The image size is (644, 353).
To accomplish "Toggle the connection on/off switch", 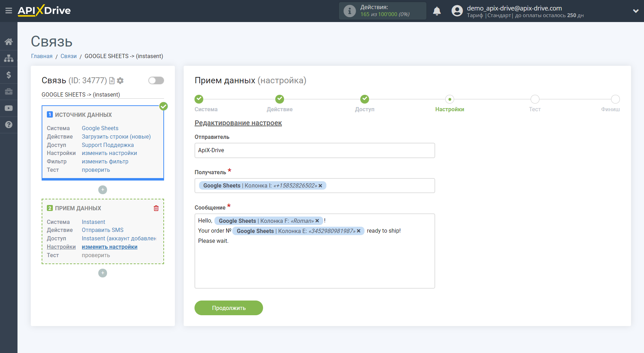I will coord(156,80).
